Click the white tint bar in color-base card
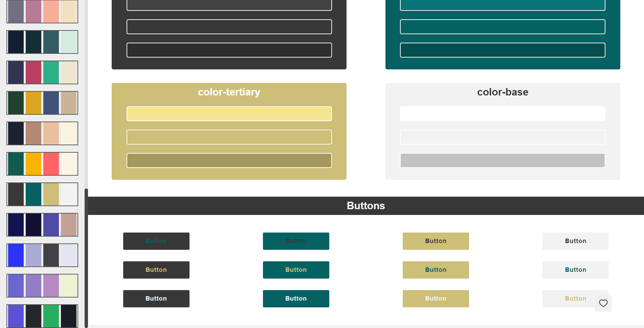This screenshot has height=328, width=644. [x=502, y=114]
